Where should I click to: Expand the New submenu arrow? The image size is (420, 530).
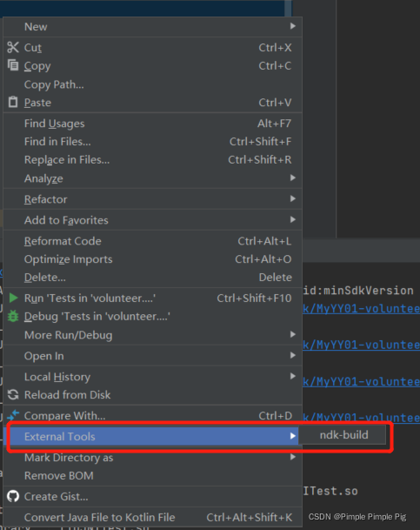pos(293,26)
